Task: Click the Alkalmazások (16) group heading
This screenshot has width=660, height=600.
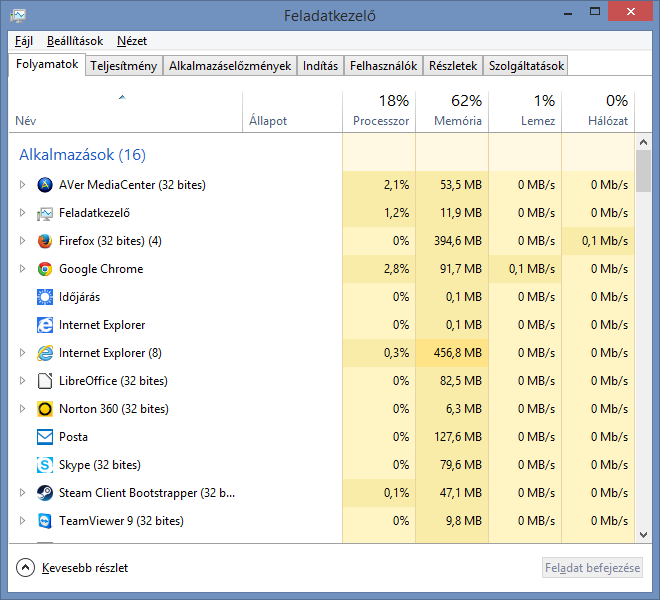Action: (82, 155)
